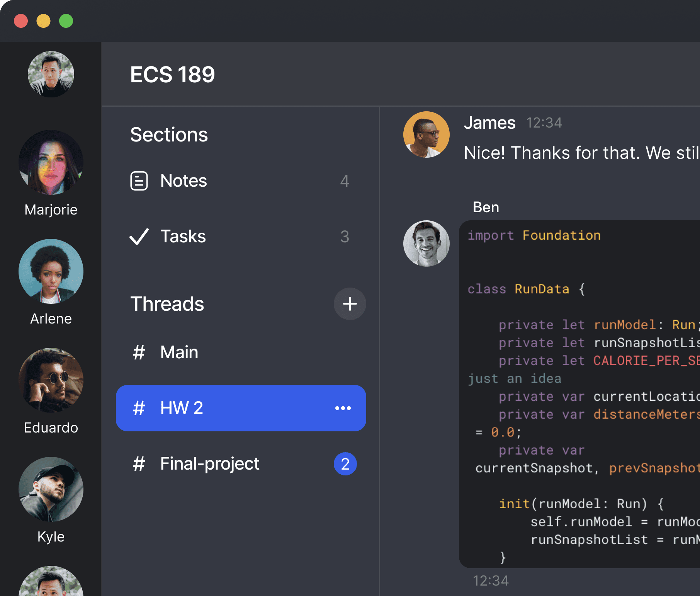Click James's message timestamp 12:34

544,123
